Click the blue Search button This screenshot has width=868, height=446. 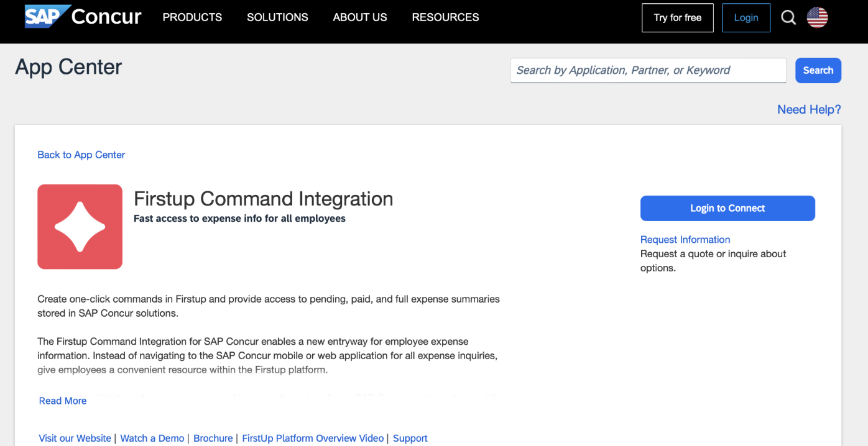(818, 70)
